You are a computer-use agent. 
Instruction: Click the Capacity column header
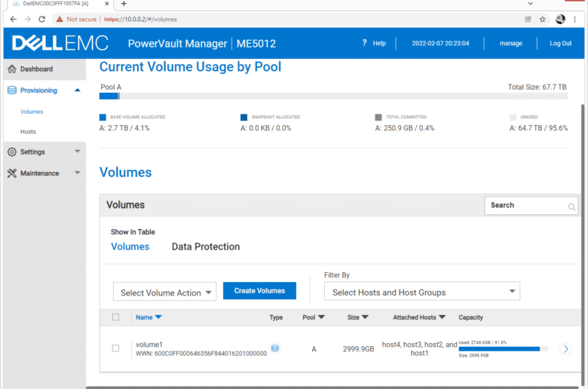[x=470, y=317]
